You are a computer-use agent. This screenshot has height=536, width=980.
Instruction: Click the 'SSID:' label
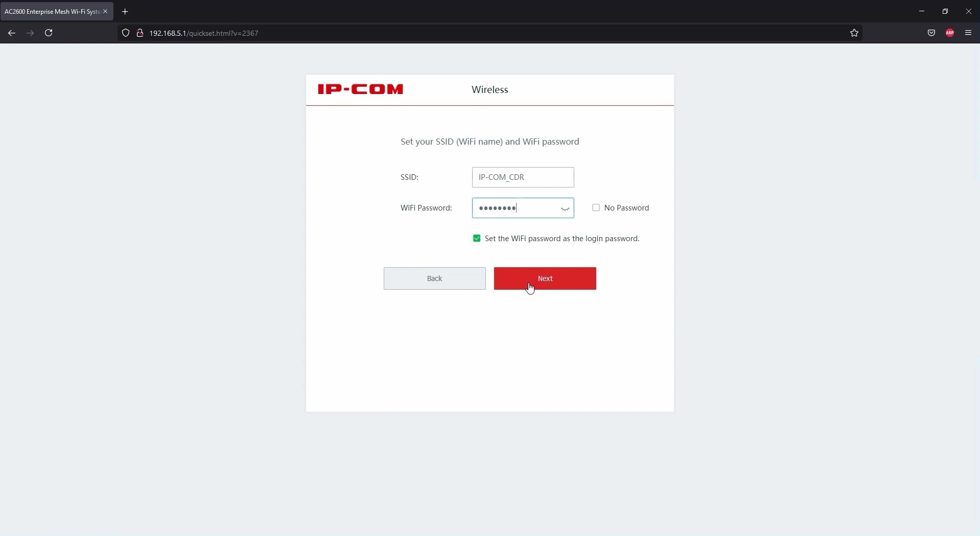click(x=409, y=177)
